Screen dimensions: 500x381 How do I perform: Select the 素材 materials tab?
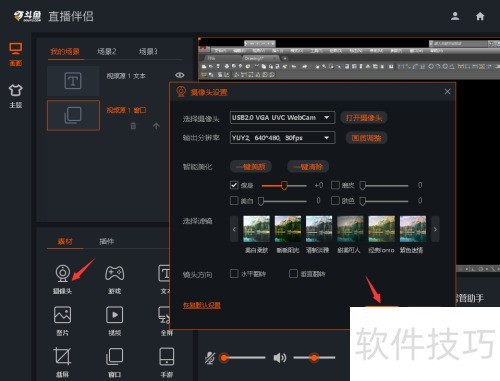pyautogui.click(x=65, y=241)
